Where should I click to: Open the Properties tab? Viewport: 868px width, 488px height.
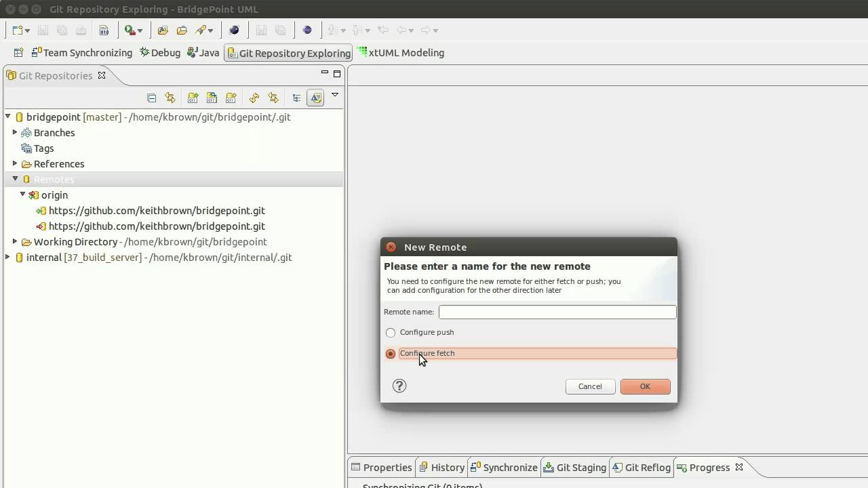382,468
